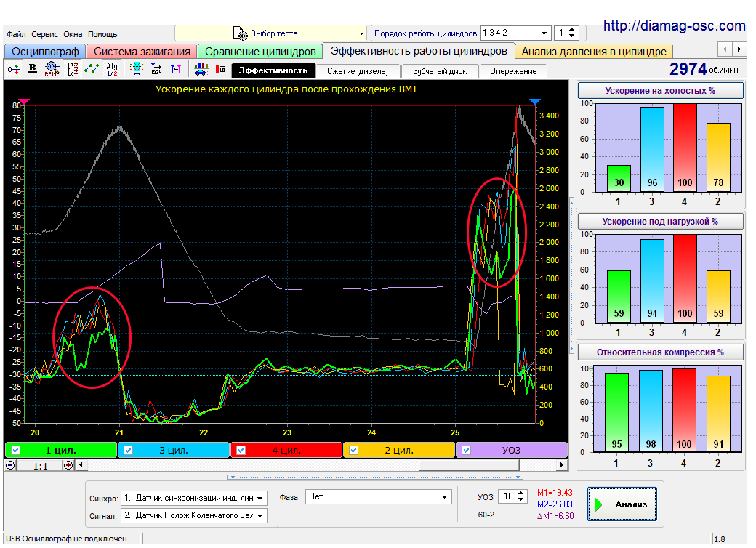Click the zoom in plus icon
This screenshot has height=548, width=756.
(x=68, y=466)
